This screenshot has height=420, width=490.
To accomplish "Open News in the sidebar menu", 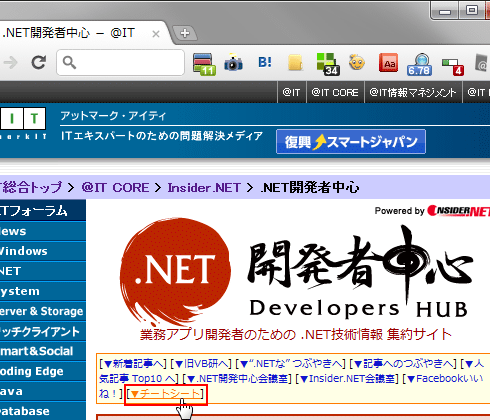I will tap(43, 231).
